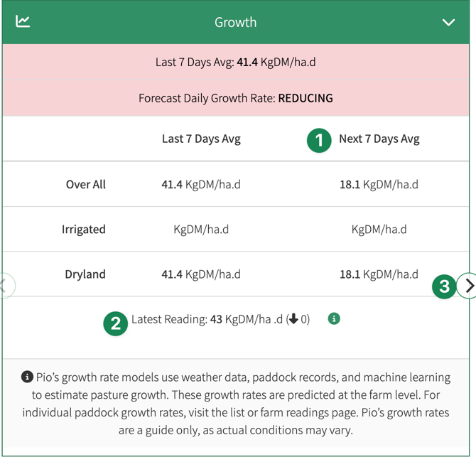Collapse the Growth panel chevron
The image size is (476, 457).
click(x=448, y=22)
